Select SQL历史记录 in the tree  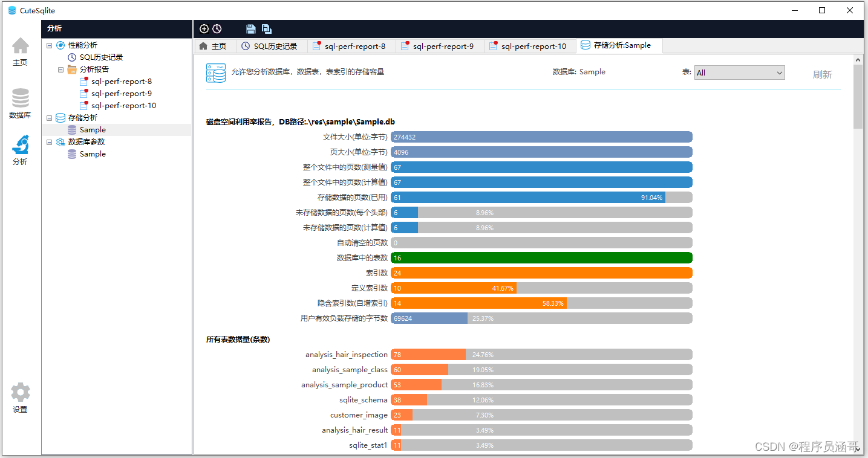pos(101,57)
